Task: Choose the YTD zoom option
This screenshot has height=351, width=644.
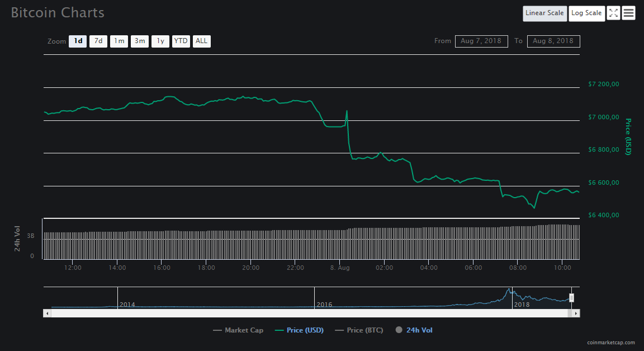Action: pyautogui.click(x=181, y=41)
